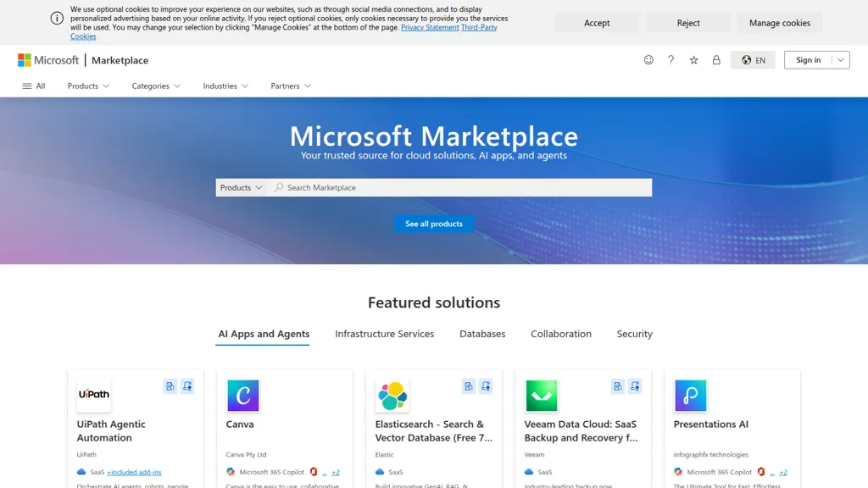The height and width of the screenshot is (488, 868).
Task: Expand the Products navigation menu
Action: click(88, 86)
